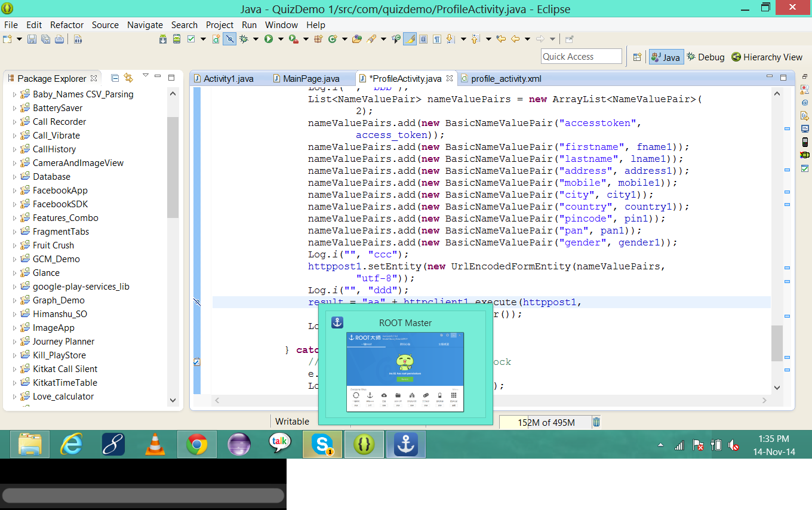Open the Window menu

(x=281, y=25)
